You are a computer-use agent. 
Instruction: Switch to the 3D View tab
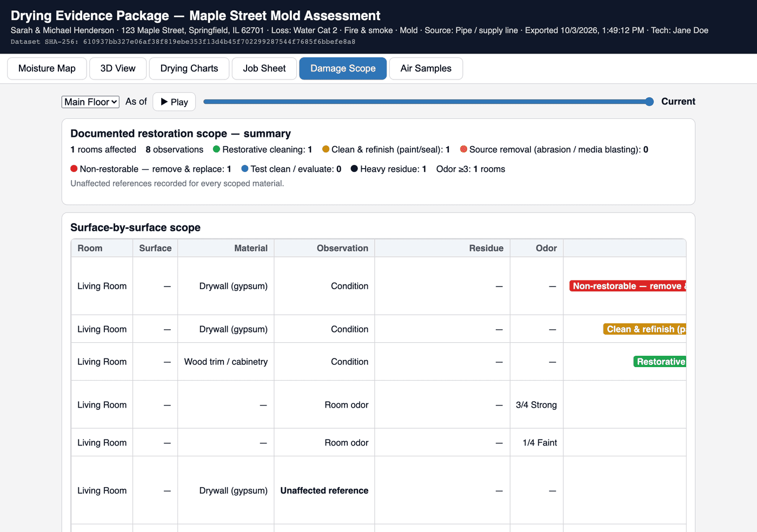click(118, 69)
